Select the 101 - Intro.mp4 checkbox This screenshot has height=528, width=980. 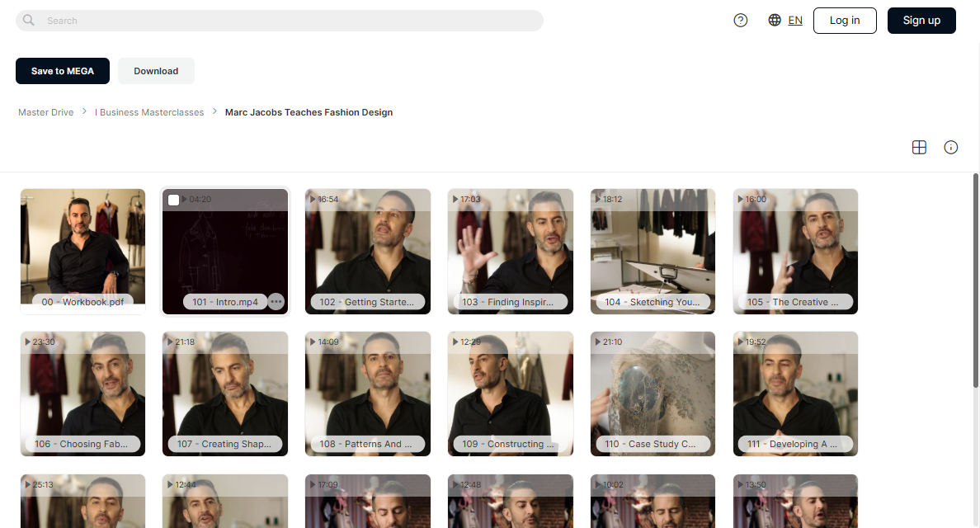click(x=174, y=200)
